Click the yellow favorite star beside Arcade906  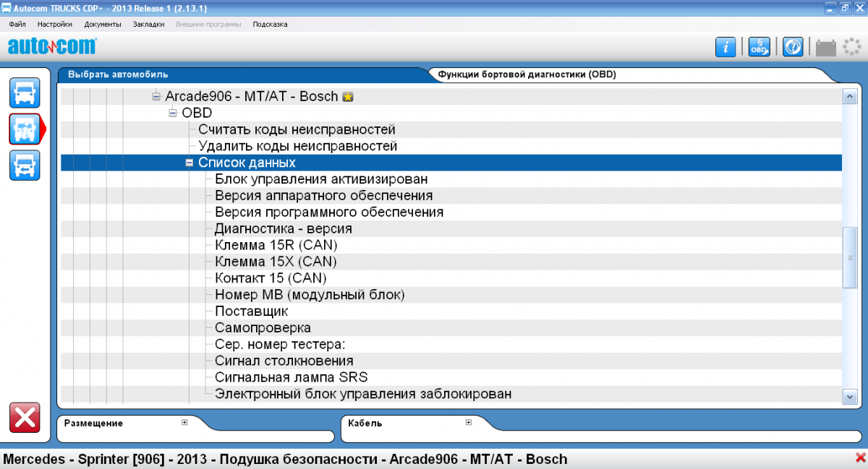click(x=347, y=97)
